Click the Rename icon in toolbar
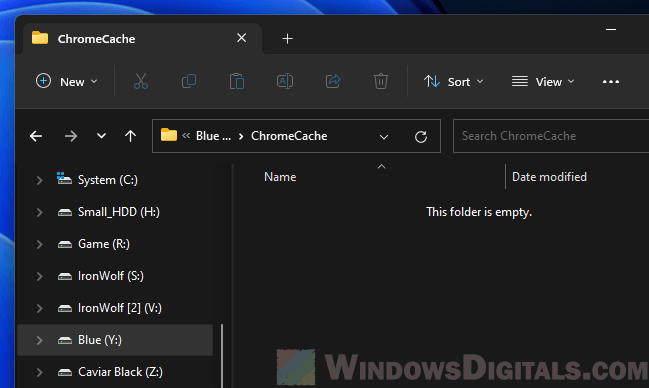This screenshot has height=388, width=649. tap(285, 81)
